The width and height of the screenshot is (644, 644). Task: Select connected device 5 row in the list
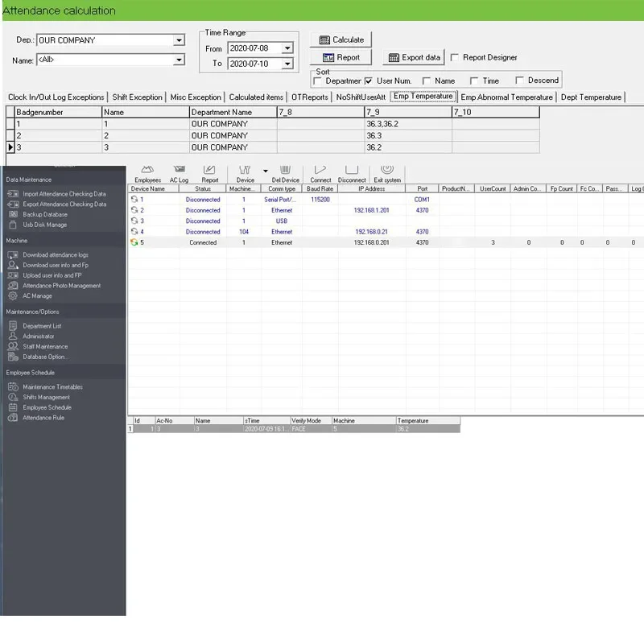coord(282,242)
